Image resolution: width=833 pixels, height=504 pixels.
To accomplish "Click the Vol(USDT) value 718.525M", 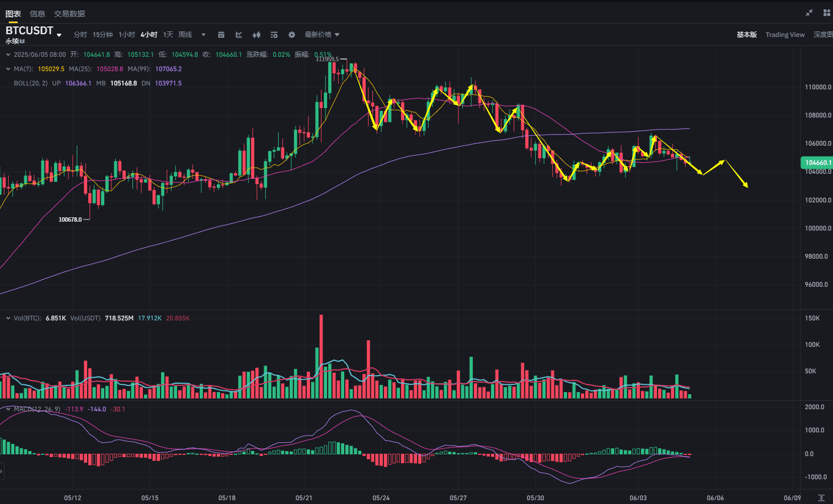I will click(x=119, y=318).
